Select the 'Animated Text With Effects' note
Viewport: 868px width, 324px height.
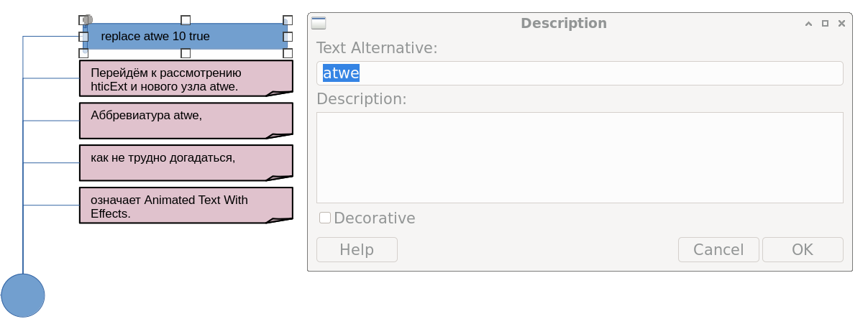tap(186, 205)
